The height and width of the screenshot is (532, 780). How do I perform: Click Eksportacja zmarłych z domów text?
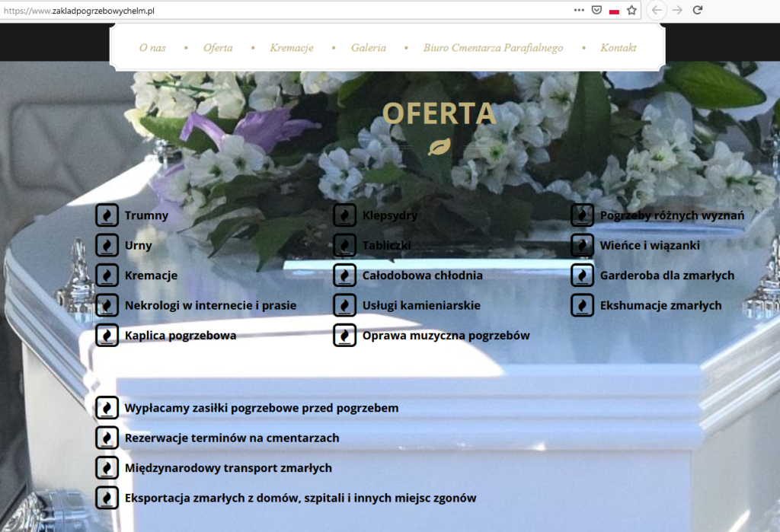(x=300, y=499)
